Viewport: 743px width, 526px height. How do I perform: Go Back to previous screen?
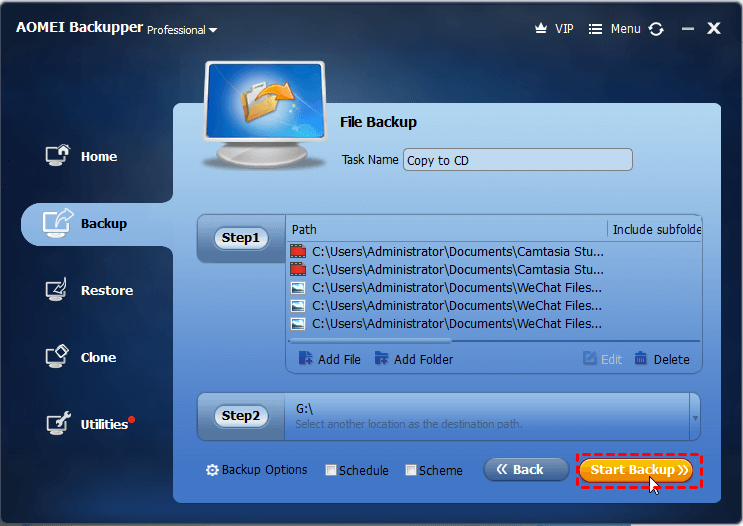click(526, 470)
